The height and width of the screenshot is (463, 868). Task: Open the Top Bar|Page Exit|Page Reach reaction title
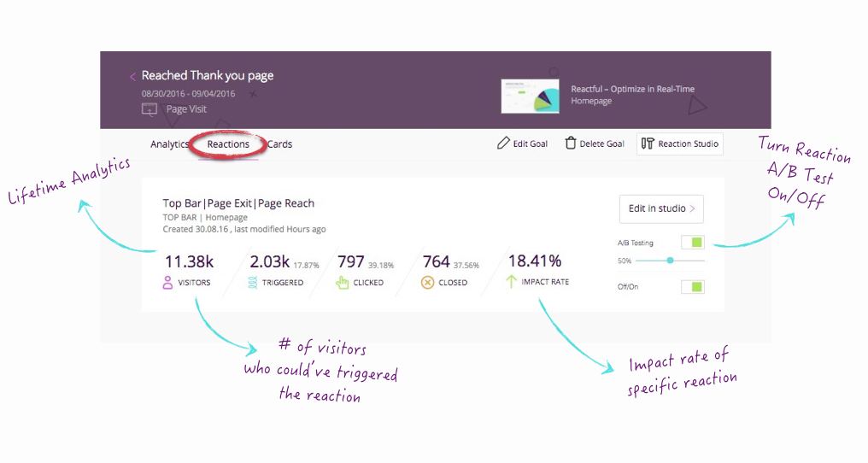tap(238, 203)
